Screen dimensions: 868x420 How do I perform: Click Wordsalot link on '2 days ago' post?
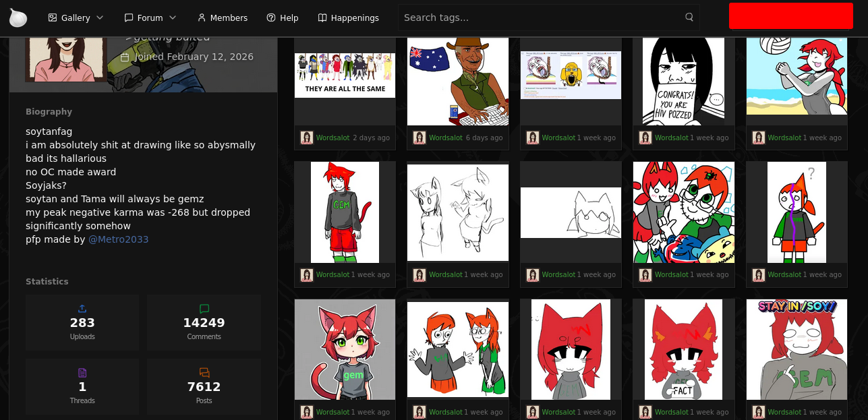pyautogui.click(x=333, y=138)
